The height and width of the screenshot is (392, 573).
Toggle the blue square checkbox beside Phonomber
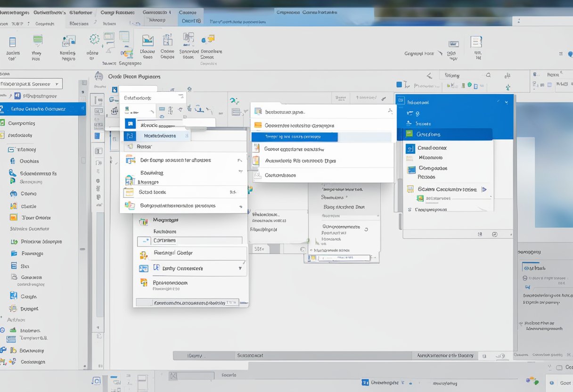[400, 85]
